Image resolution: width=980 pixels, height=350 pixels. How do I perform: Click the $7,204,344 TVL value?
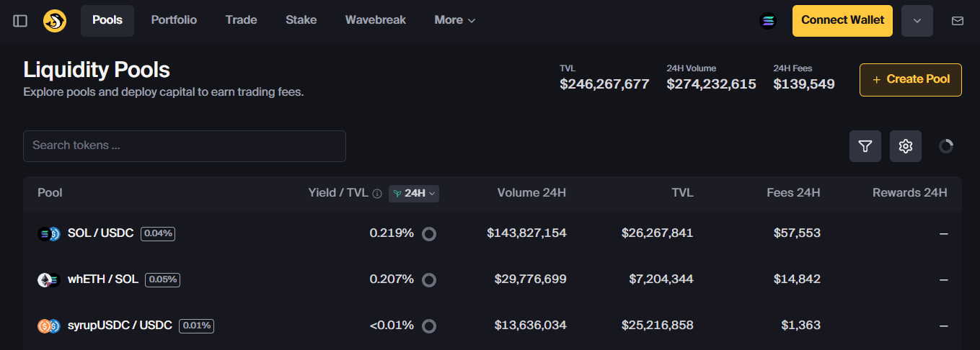661,279
